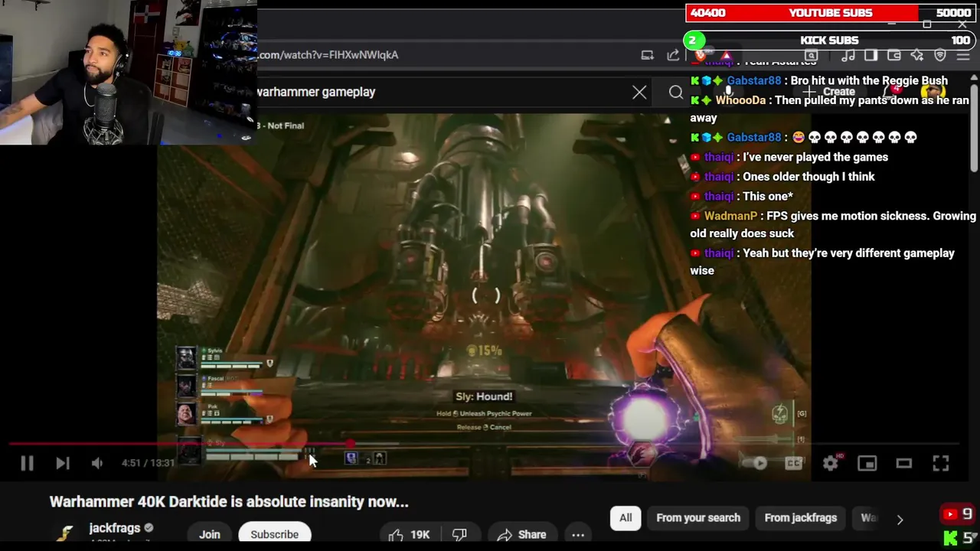Viewport: 980px width, 551px height.
Task: Open Brave Rewards triangle icon
Action: 725,56
